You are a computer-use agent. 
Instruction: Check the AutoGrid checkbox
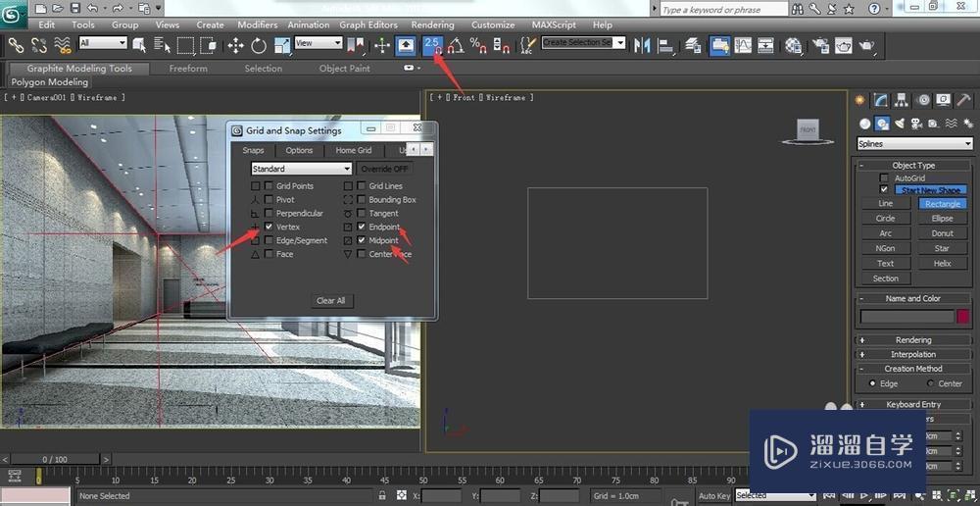(x=884, y=178)
